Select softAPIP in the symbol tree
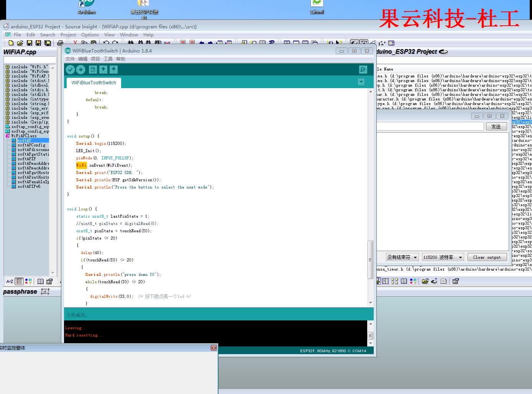The image size is (532, 394). point(26,159)
